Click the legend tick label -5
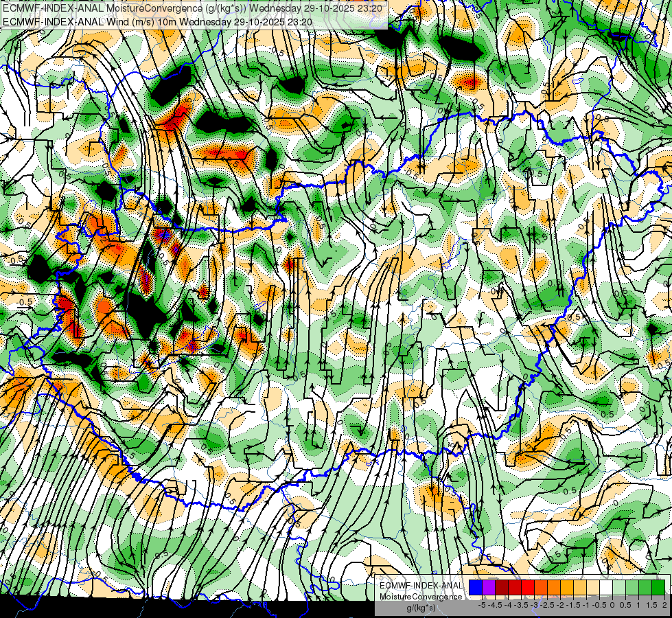 (x=482, y=605)
